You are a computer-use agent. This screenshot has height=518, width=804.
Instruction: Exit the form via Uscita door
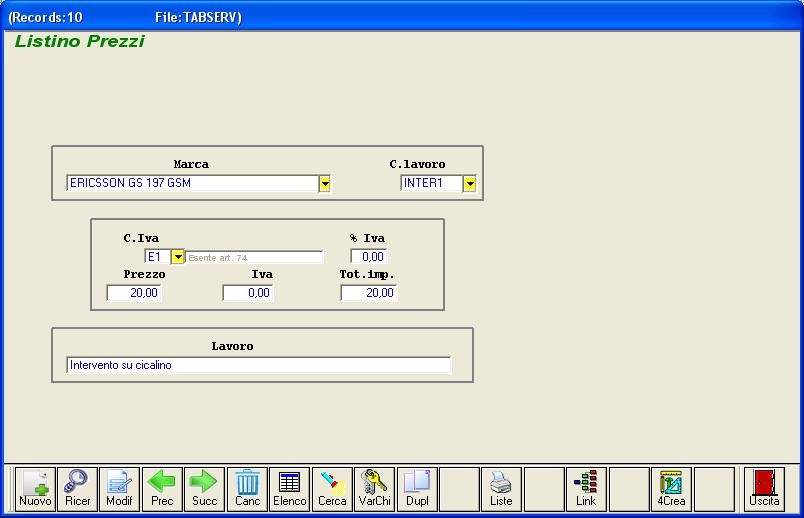(765, 489)
